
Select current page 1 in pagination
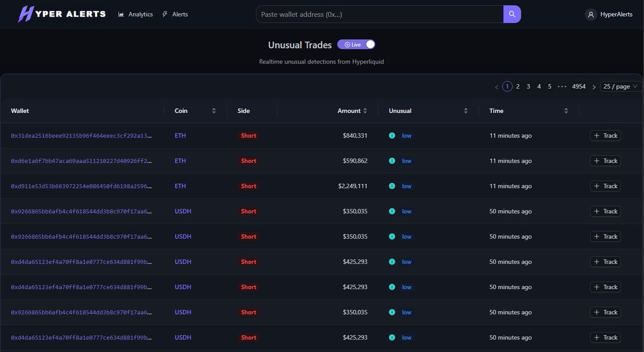coord(507,87)
